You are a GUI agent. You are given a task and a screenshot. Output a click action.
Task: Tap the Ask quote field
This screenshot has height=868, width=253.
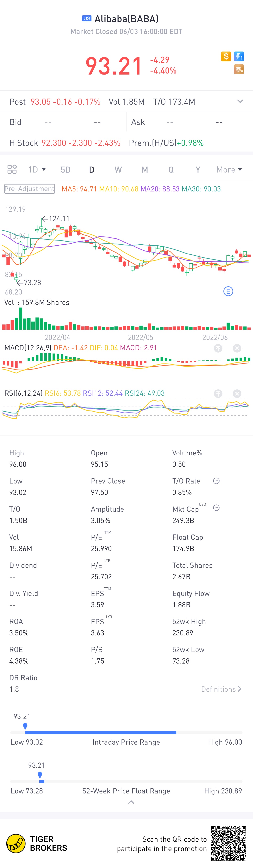[190, 122]
